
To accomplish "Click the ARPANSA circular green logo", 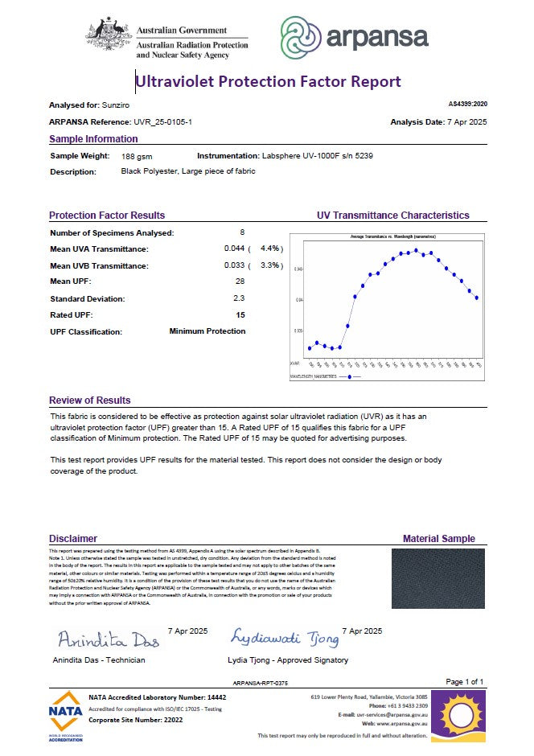I will pos(301,38).
